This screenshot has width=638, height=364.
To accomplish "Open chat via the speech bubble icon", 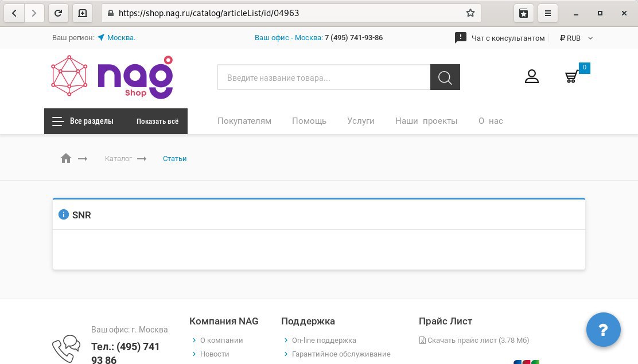I will click(460, 38).
